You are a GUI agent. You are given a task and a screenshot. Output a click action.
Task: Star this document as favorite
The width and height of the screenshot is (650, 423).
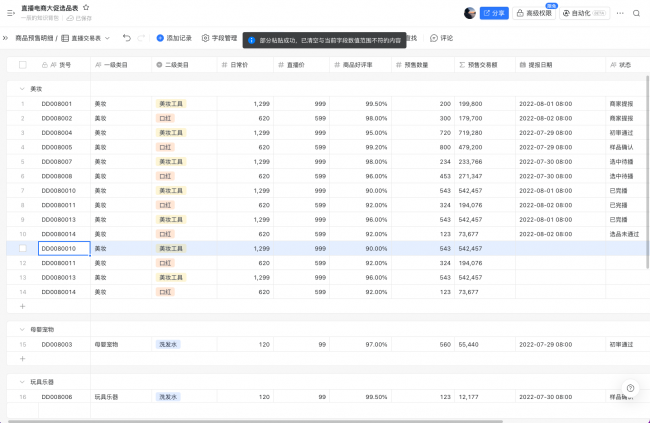tap(86, 7)
